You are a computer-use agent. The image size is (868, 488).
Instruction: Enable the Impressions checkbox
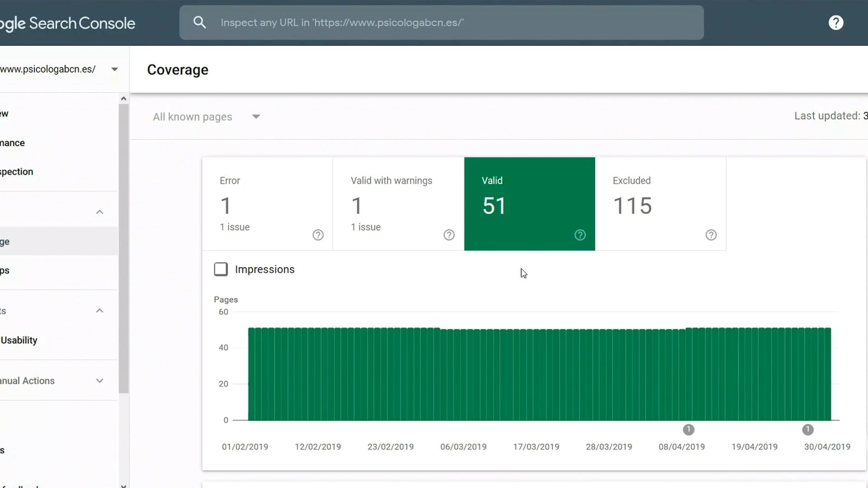221,269
